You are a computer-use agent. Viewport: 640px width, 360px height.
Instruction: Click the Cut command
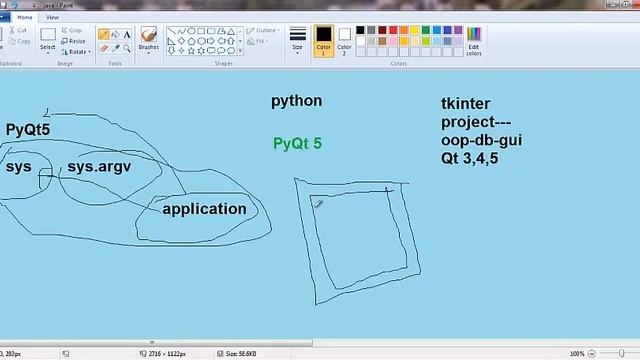click(x=18, y=30)
